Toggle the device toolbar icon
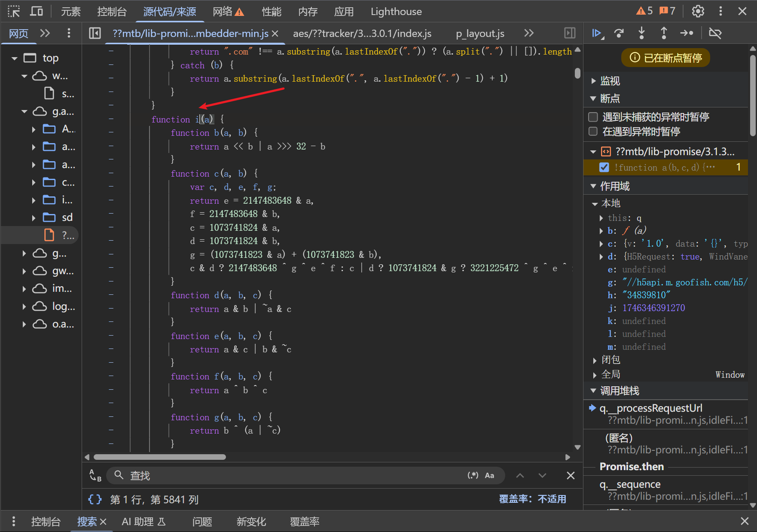 coord(37,11)
